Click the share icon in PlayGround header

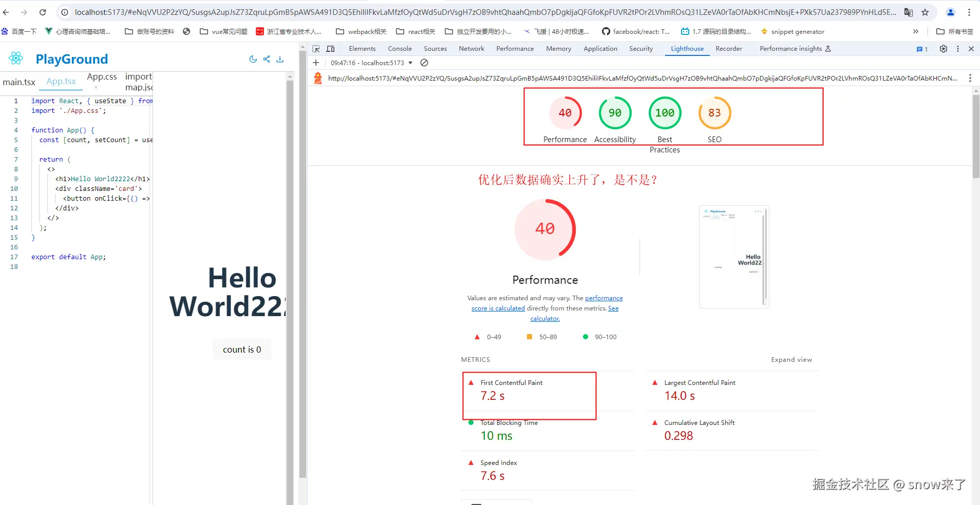[x=267, y=59]
